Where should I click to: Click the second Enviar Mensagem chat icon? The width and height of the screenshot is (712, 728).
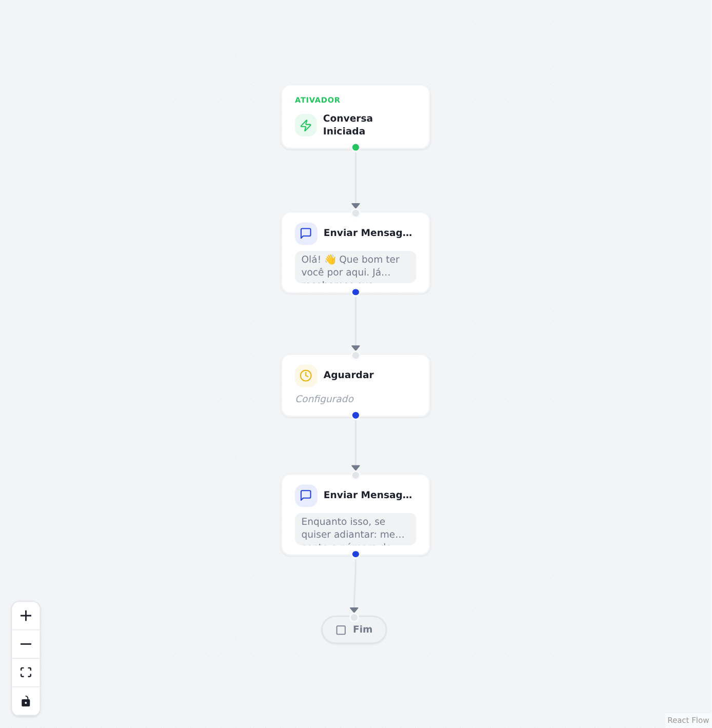(x=306, y=496)
